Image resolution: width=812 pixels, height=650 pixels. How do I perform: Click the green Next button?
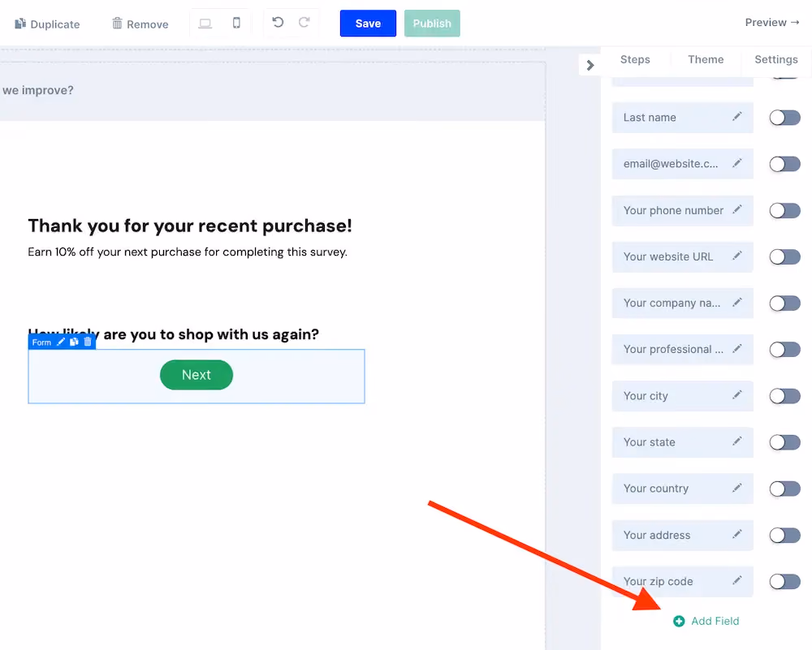click(x=197, y=375)
